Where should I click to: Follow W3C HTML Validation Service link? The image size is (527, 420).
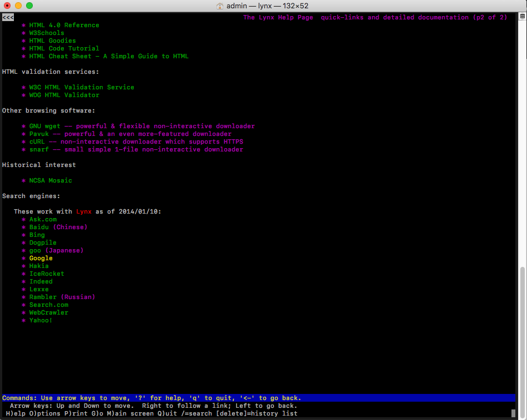[x=82, y=87]
